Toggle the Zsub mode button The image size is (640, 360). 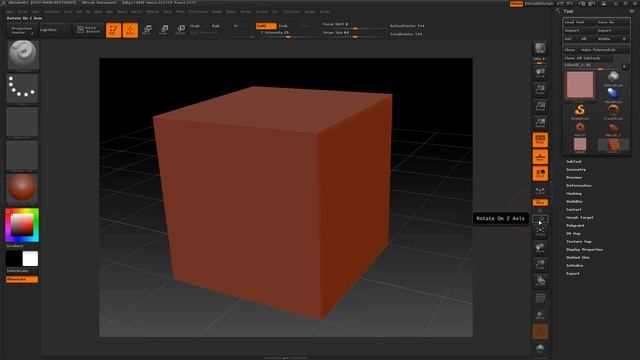[x=283, y=26]
